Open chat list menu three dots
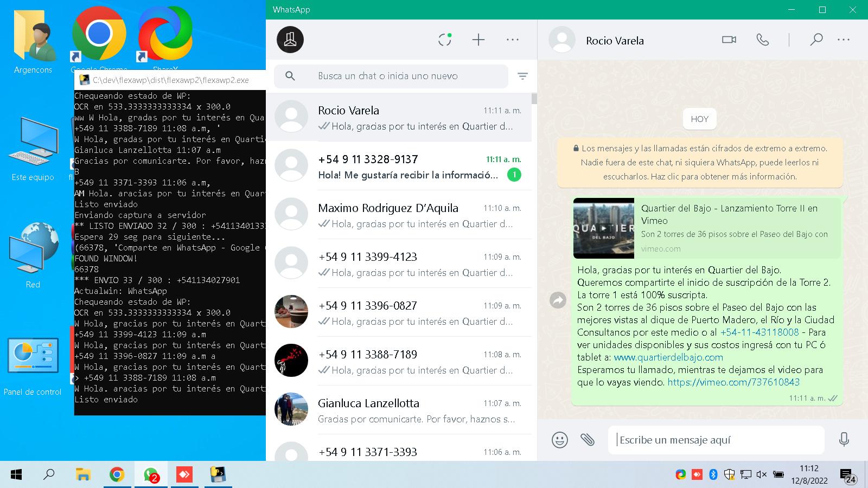Screen dimensions: 868x488 (x=513, y=40)
